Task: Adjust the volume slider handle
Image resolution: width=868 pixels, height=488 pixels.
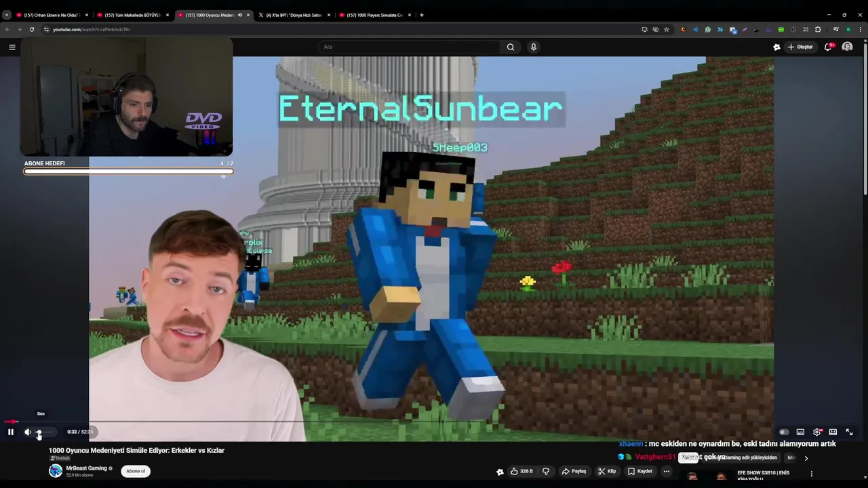Action: [39, 432]
